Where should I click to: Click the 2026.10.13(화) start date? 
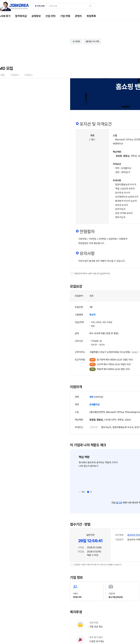pos(94,547)
